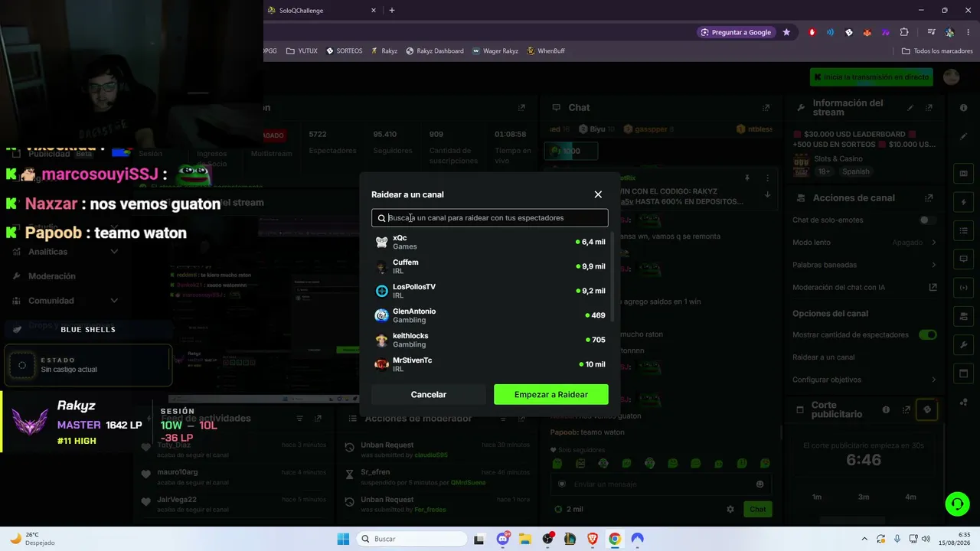This screenshot has width=980, height=551.
Task: Click Inicia la transmisión en directo button
Action: (871, 77)
